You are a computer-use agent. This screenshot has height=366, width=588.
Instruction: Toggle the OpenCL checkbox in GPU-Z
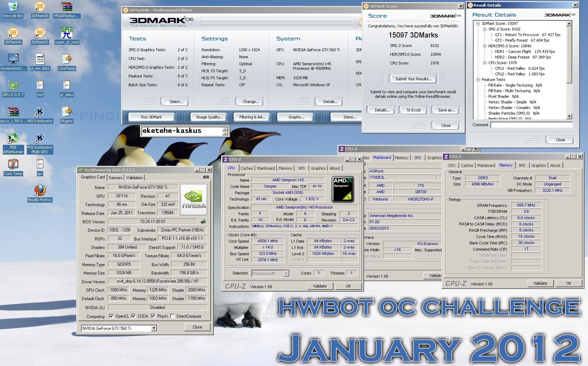coord(111,316)
